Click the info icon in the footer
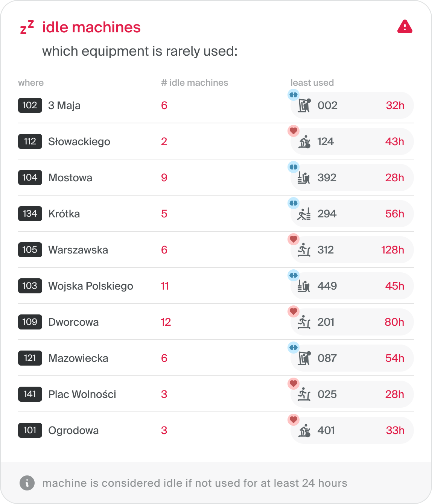The width and height of the screenshot is (432, 504). pos(27,483)
